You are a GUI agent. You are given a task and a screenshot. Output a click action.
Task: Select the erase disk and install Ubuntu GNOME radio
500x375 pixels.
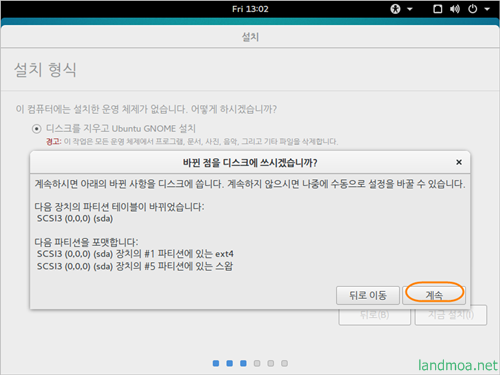[37, 129]
